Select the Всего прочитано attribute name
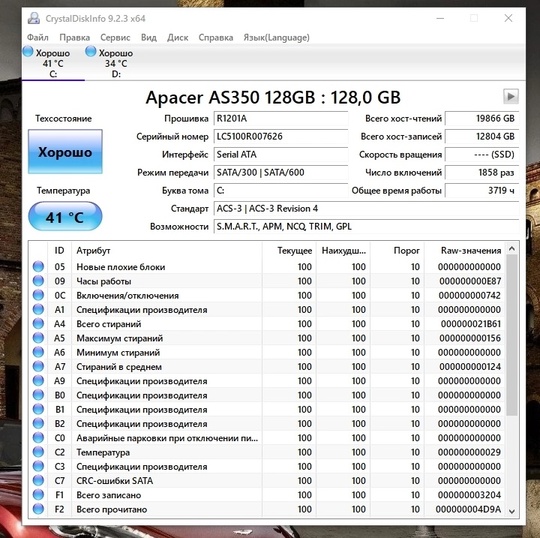Screen dimensions: 540x538 (x=112, y=509)
